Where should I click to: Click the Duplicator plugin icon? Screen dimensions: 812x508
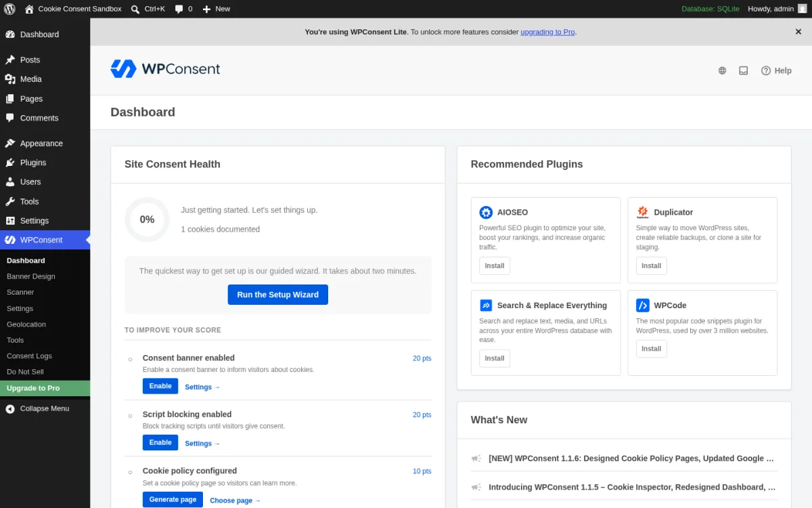[643, 212]
